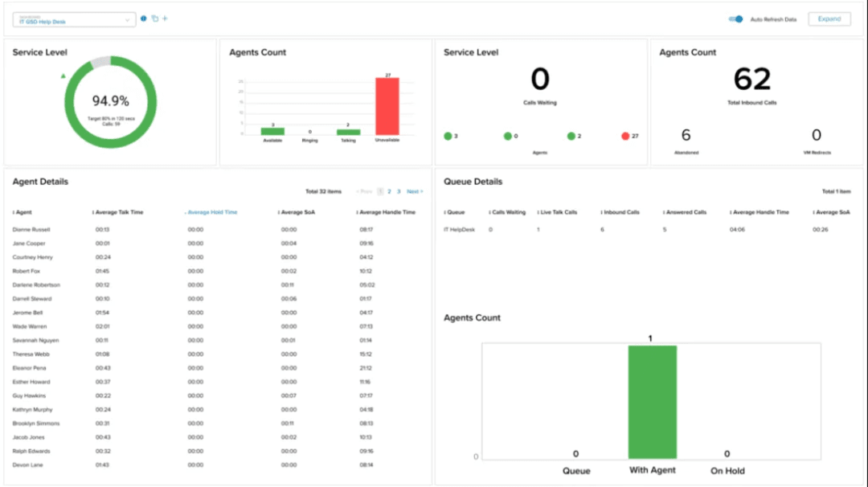868x487 pixels.
Task: Click Next in the Agent Details pagination
Action: point(414,191)
